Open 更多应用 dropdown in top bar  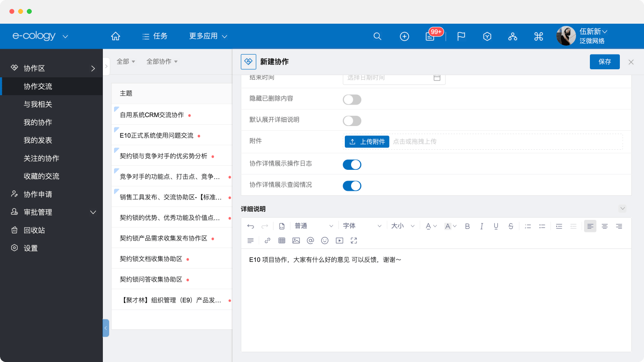point(208,36)
